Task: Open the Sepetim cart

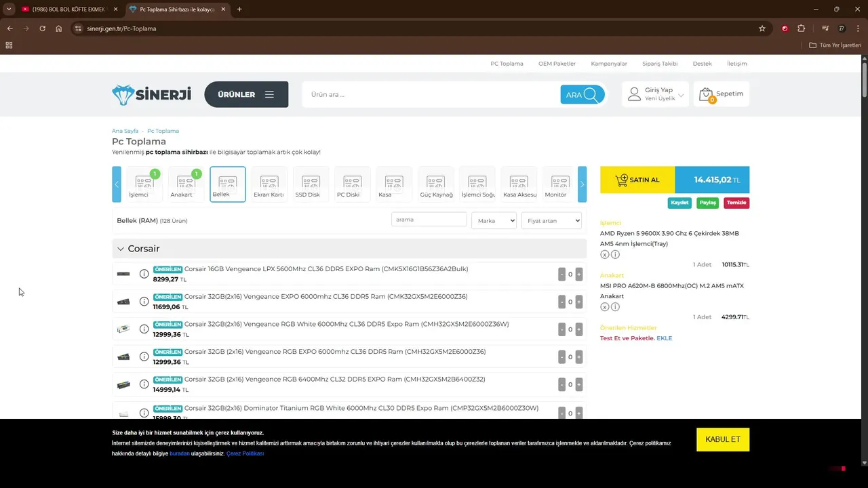Action: [722, 94]
